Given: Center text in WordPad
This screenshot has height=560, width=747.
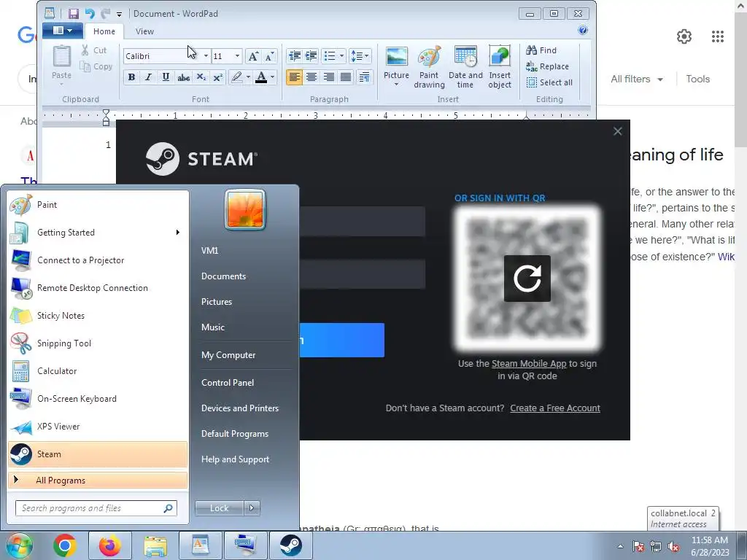Looking at the screenshot, I should coord(311,77).
